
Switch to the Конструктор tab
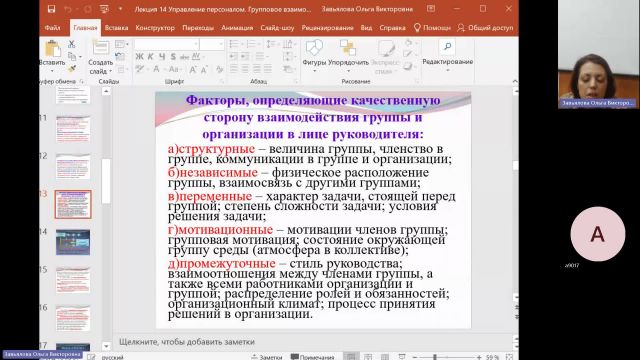(155, 28)
